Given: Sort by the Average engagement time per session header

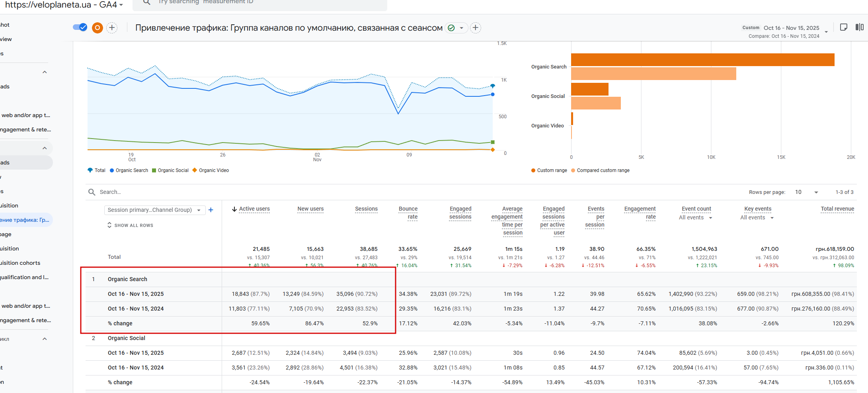Looking at the screenshot, I should pyautogui.click(x=507, y=221).
